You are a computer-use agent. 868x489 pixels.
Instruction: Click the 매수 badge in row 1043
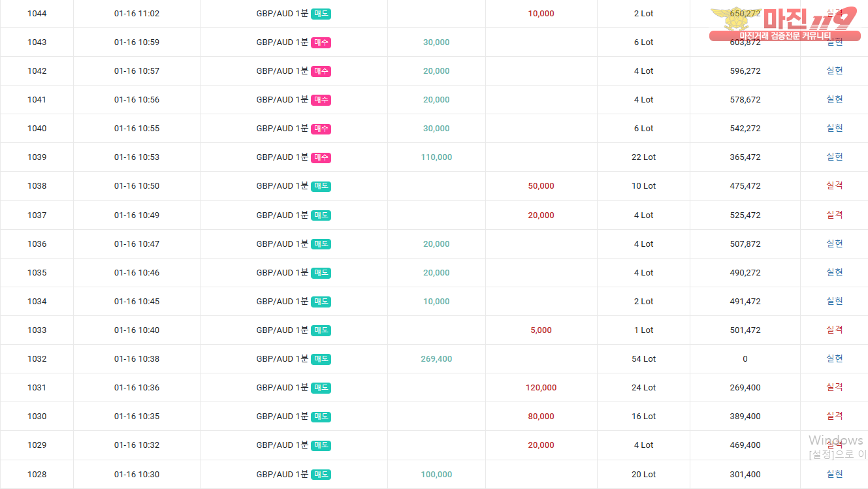pos(321,42)
